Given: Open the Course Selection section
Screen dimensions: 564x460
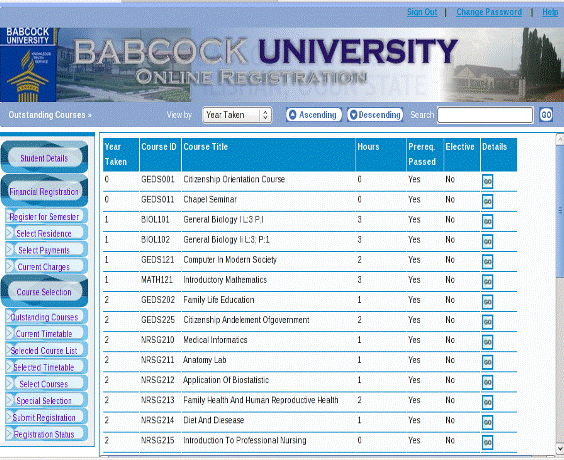Looking at the screenshot, I should pyautogui.click(x=44, y=292).
